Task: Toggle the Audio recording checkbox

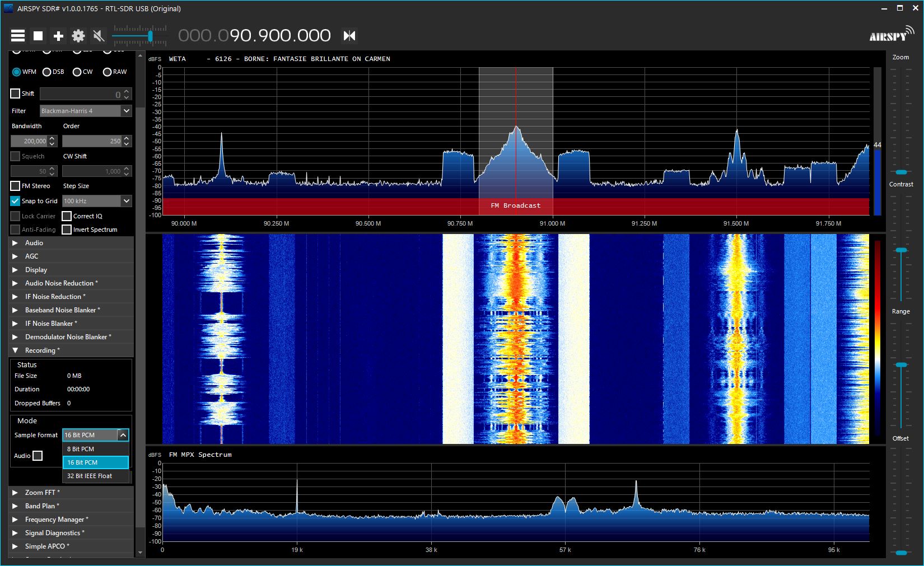Action: [38, 456]
